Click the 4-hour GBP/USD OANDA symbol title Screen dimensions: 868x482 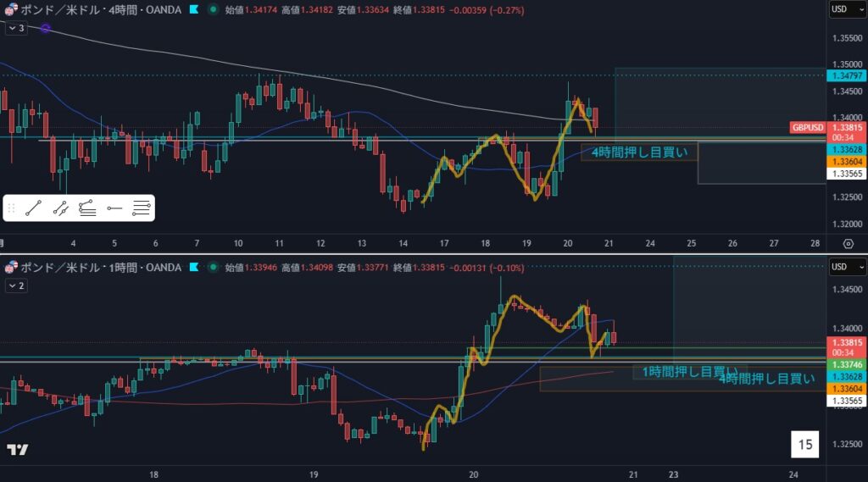pyautogui.click(x=102, y=9)
